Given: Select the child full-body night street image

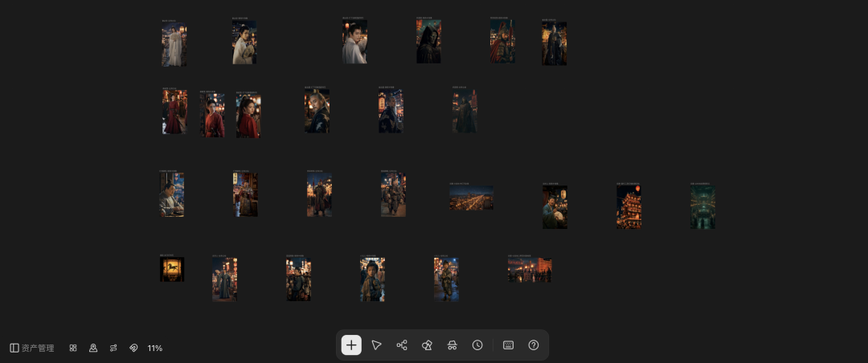Looking at the screenshot, I should 446,279.
